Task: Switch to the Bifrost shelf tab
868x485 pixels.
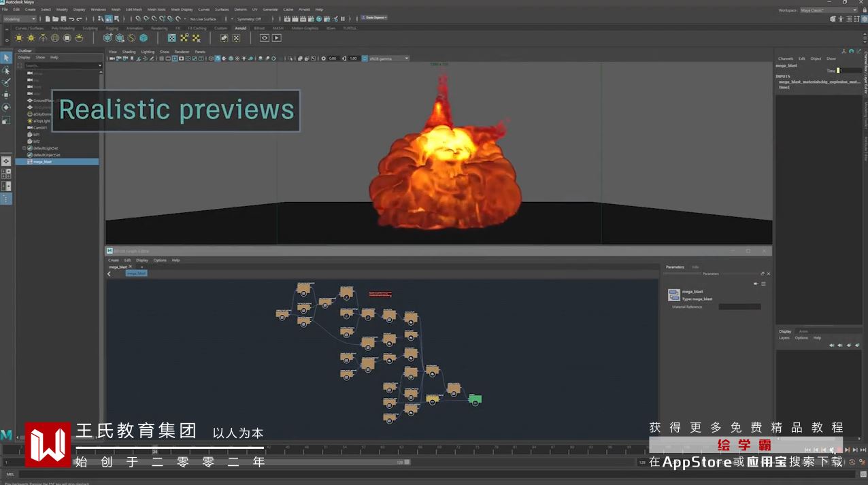Action: click(259, 28)
